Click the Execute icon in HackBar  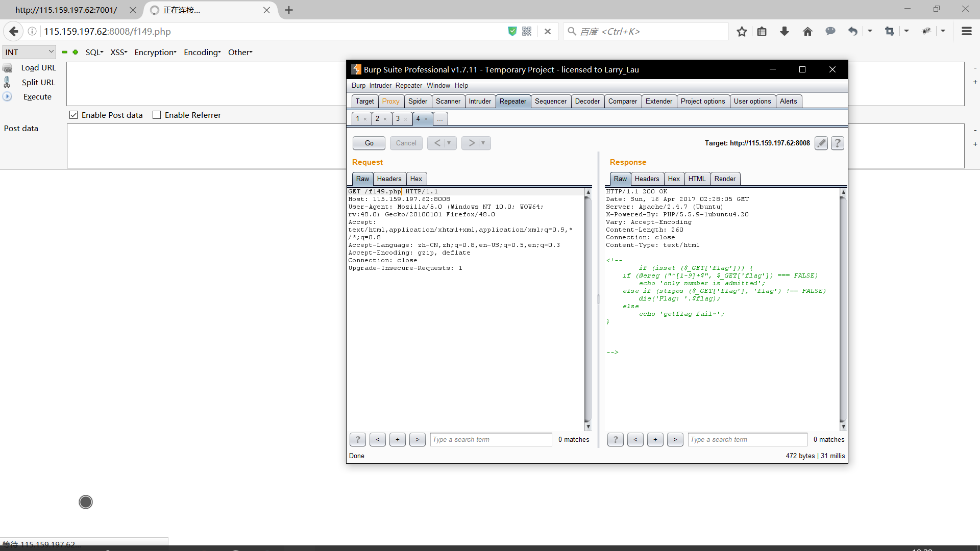[8, 96]
